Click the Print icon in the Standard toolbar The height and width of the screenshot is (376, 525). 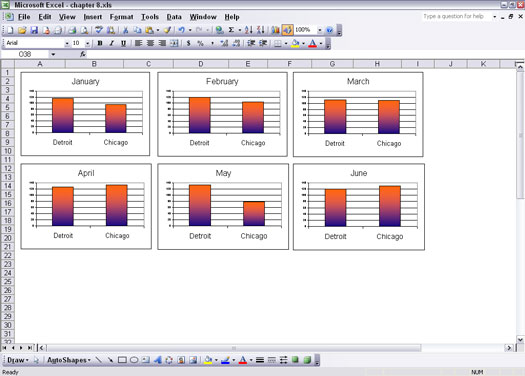point(72,30)
